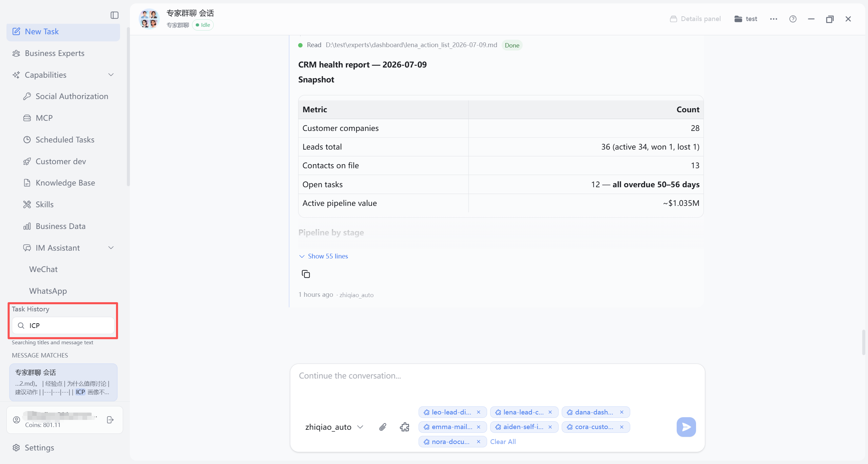
Task: Click the user profile icon near Coins
Action: (x=16, y=420)
